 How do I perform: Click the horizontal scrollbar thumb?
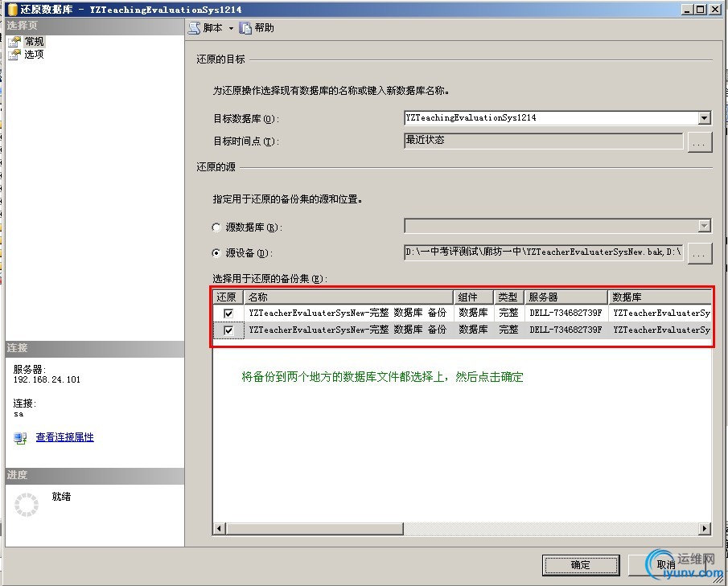coord(315,528)
